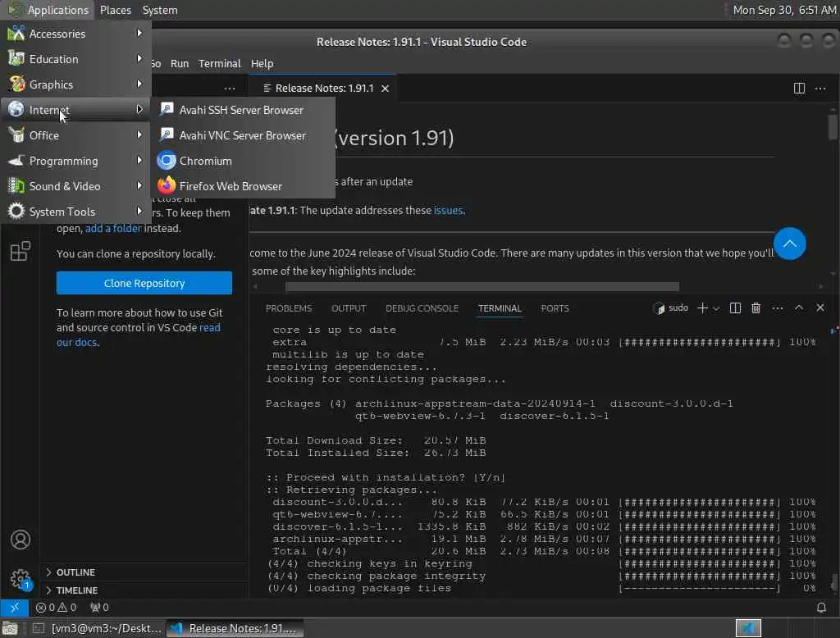Launch Chromium from Internet submenu
This screenshot has width=840, height=638.
(x=243, y=161)
